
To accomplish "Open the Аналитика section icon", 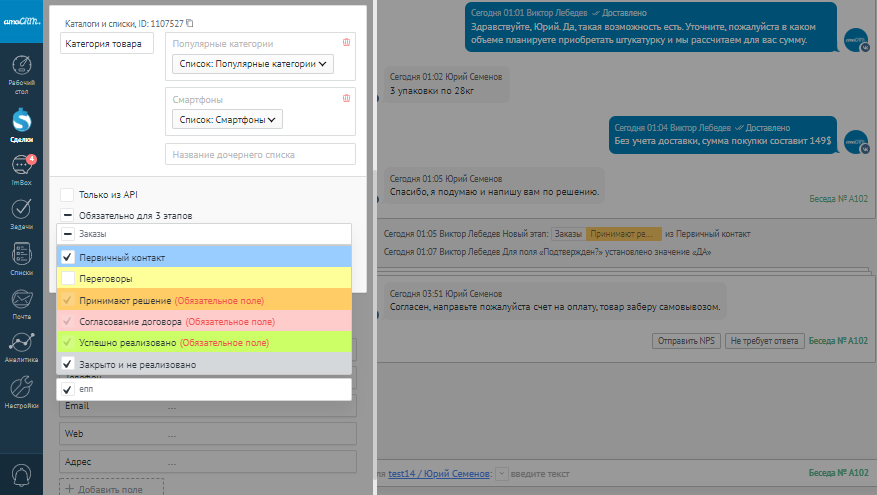I will click(x=21, y=346).
